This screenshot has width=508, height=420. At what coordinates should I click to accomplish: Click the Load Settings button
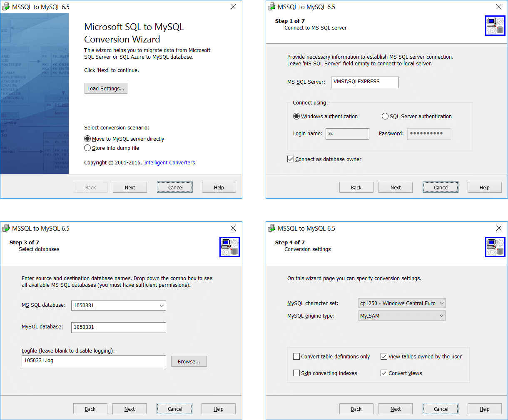(x=106, y=88)
